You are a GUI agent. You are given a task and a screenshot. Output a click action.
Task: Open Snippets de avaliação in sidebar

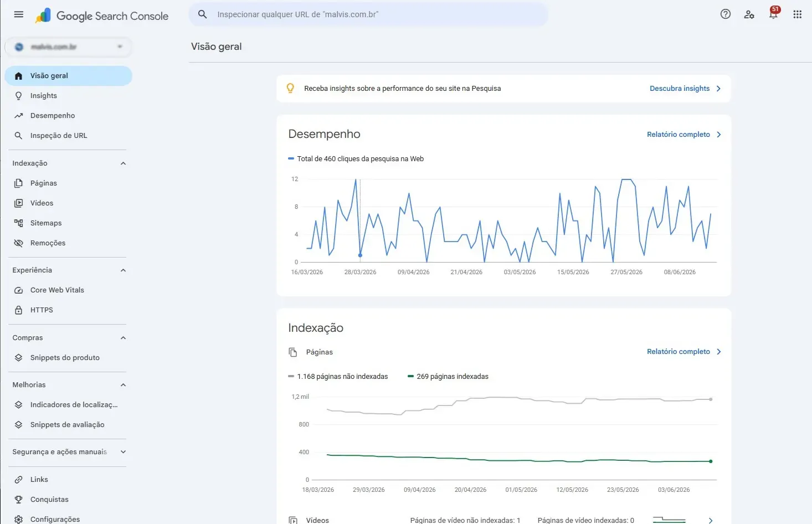coord(68,425)
